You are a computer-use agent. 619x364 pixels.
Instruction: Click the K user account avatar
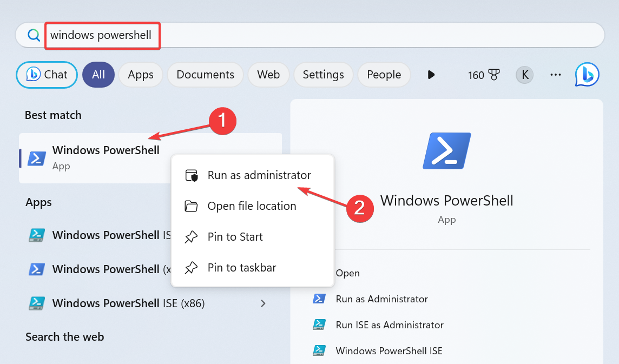(524, 75)
